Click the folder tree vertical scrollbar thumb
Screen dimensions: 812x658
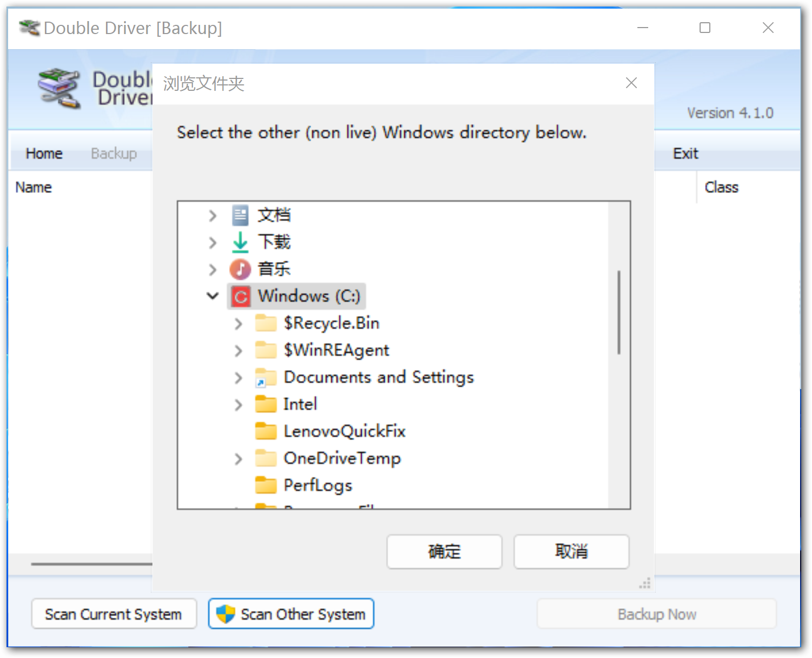[x=619, y=313]
